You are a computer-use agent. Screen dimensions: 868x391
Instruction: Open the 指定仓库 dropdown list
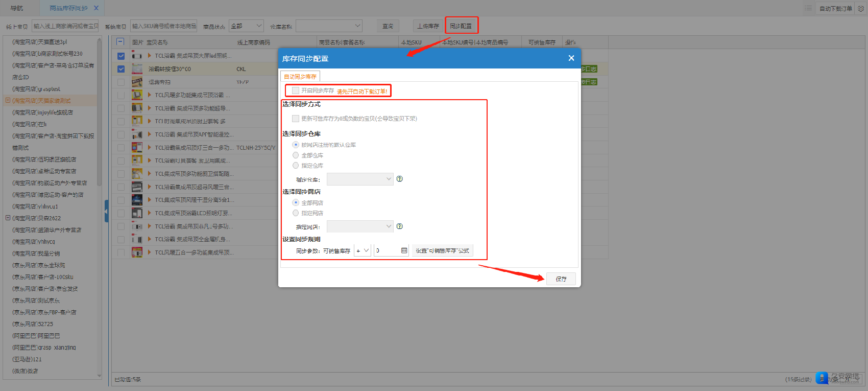tap(359, 179)
